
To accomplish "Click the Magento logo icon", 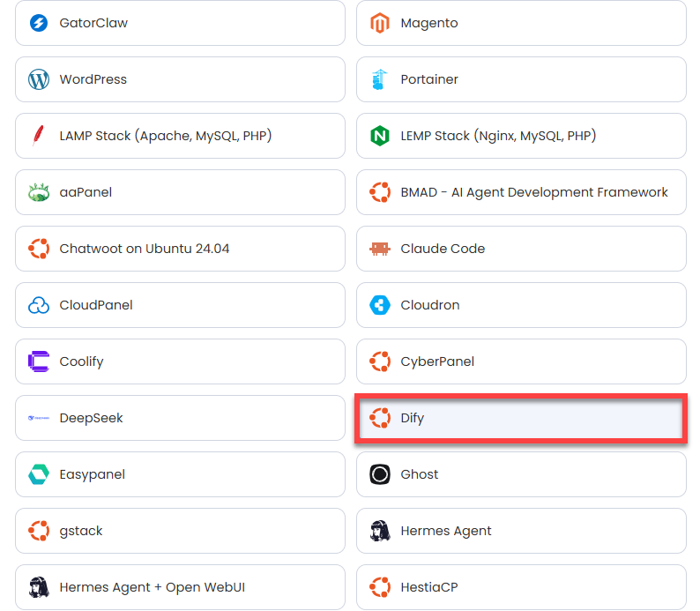I will click(380, 23).
